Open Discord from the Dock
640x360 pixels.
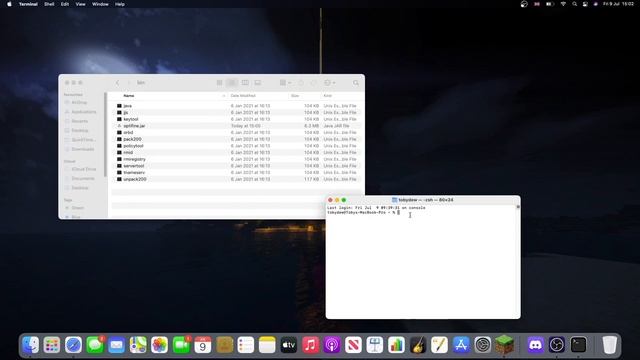(x=535, y=345)
